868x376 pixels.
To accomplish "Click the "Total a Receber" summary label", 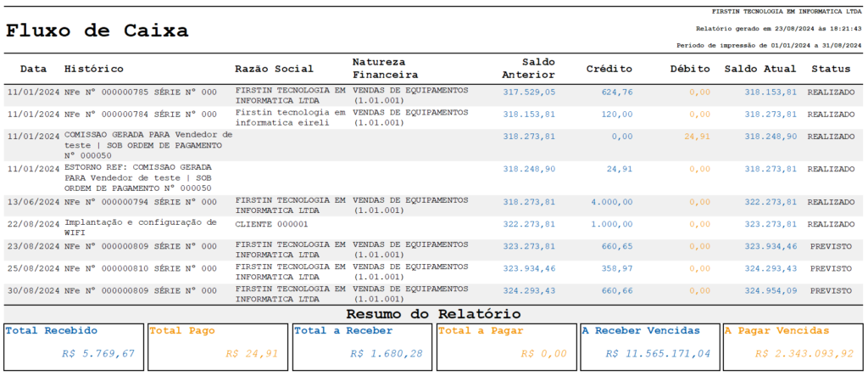I will click(x=343, y=331).
